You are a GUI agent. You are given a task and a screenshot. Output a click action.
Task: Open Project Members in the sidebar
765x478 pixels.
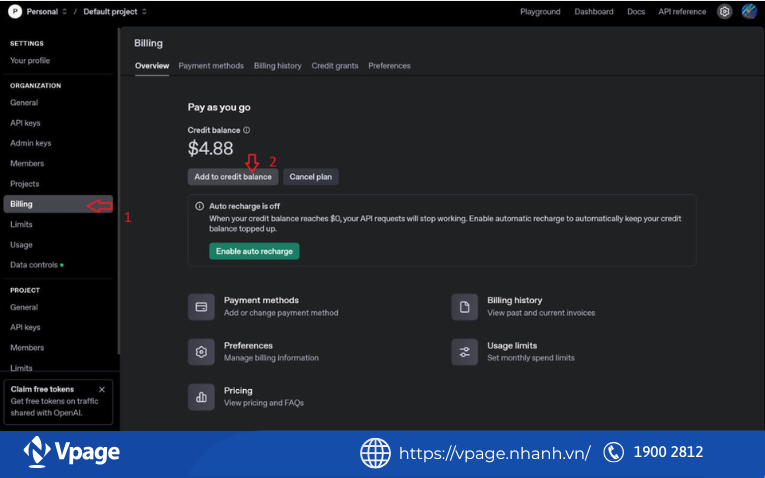coord(27,348)
